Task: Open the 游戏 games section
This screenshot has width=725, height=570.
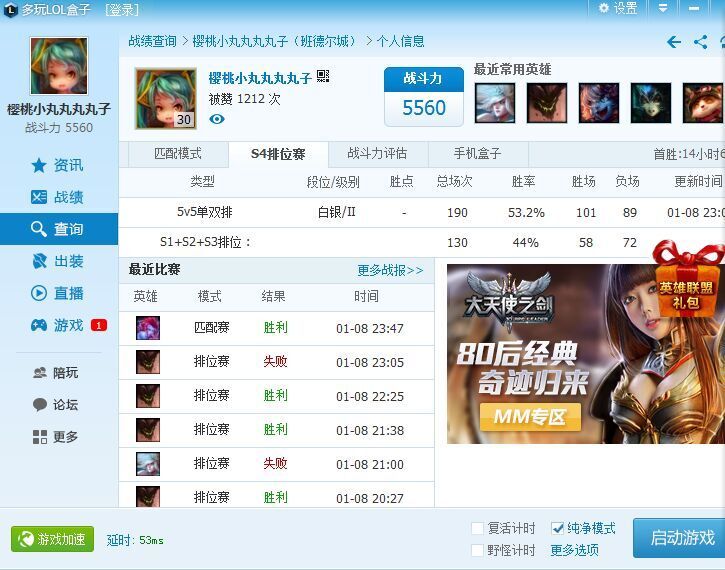Action: pos(57,325)
